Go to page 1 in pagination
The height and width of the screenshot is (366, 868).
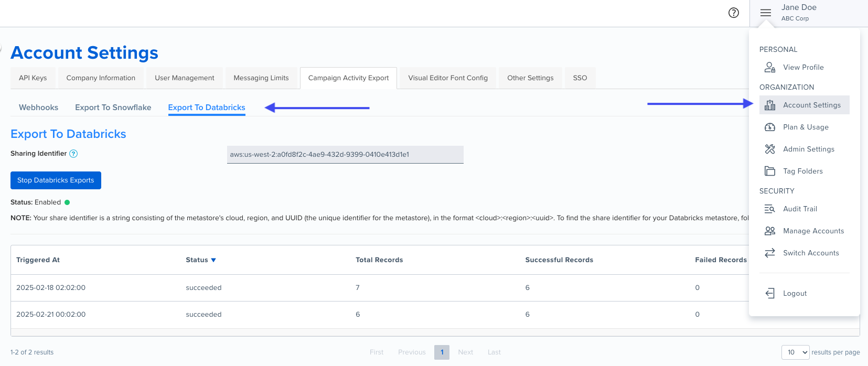(x=442, y=352)
